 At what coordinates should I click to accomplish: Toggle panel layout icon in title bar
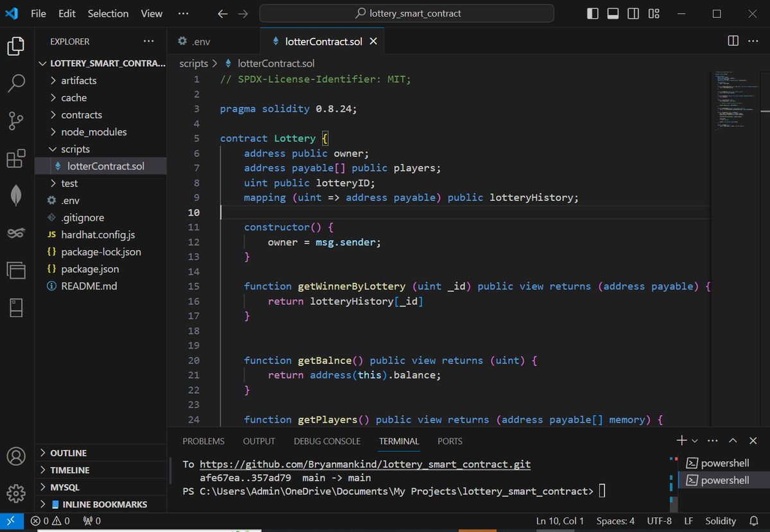[x=613, y=13]
